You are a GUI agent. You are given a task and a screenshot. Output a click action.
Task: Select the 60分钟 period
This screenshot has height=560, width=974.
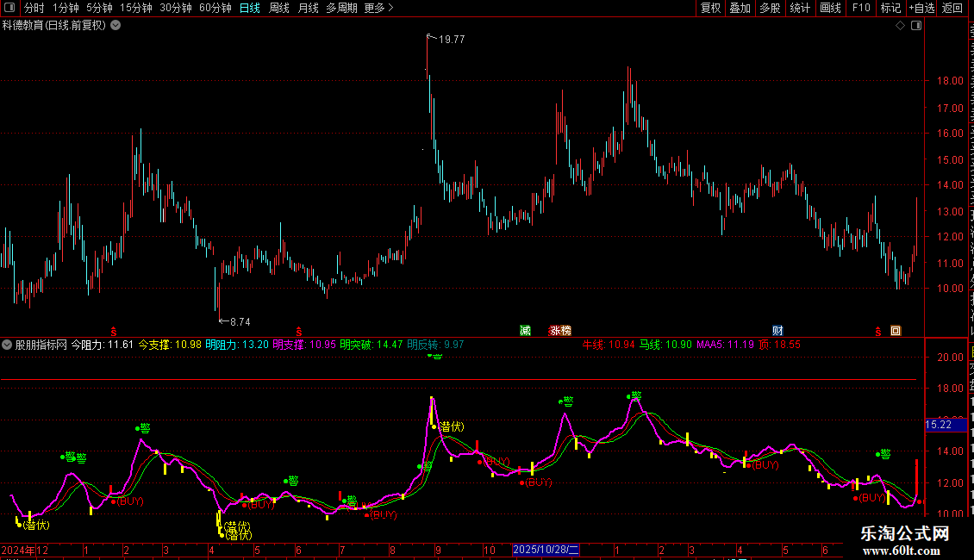[215, 8]
